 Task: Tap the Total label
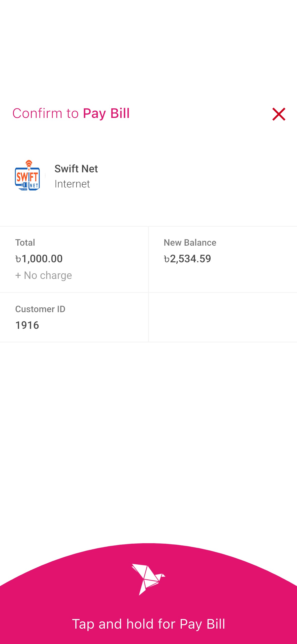coord(25,243)
